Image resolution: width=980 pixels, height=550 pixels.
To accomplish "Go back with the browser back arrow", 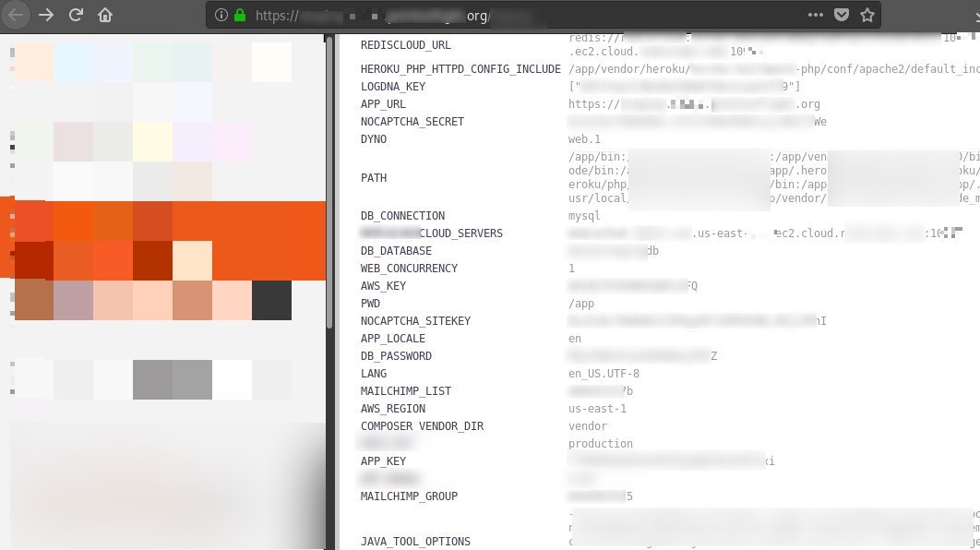I will pyautogui.click(x=16, y=15).
